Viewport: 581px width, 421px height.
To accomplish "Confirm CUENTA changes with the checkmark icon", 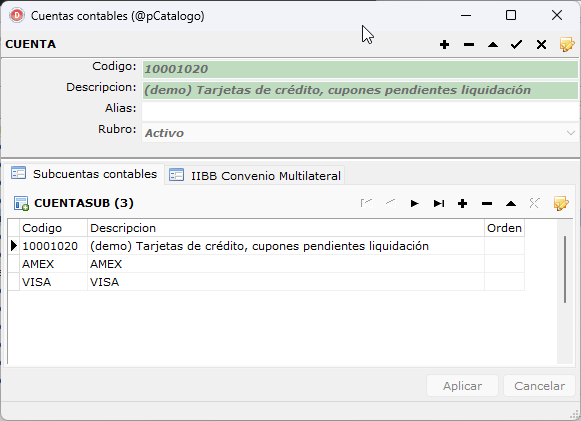I will [x=517, y=45].
